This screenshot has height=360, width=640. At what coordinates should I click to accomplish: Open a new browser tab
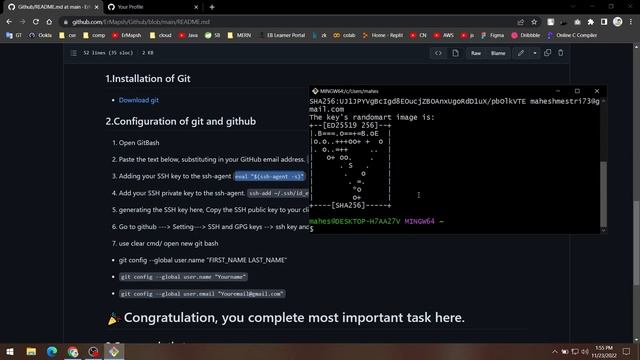pyautogui.click(x=212, y=7)
